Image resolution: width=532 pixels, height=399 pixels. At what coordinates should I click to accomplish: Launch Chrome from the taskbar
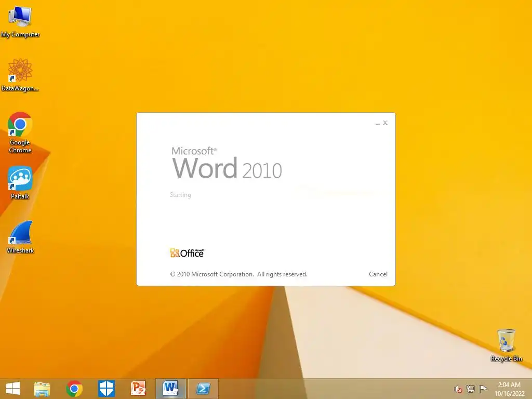(x=74, y=389)
